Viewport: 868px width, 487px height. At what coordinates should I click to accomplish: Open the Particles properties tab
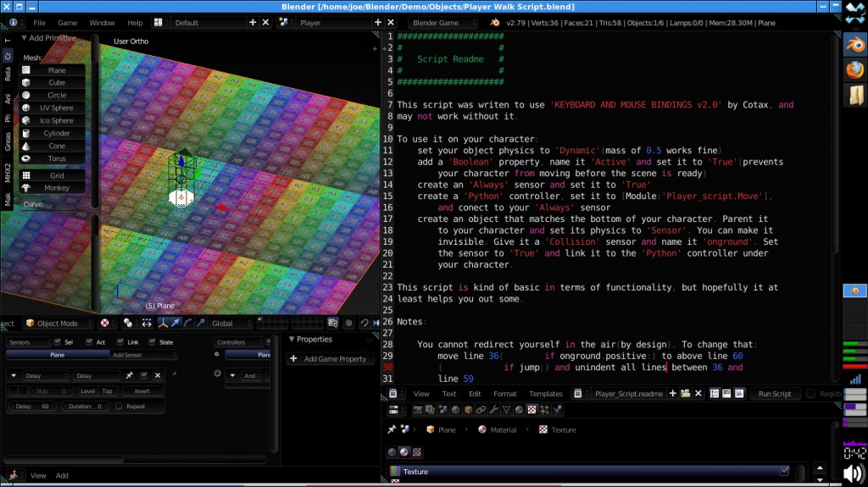pyautogui.click(x=545, y=410)
